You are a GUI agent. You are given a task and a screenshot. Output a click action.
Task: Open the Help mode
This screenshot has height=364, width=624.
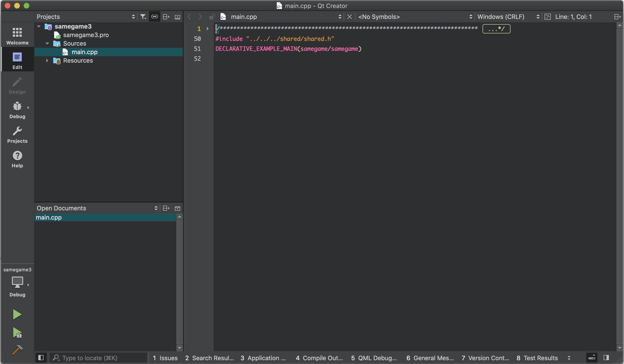pos(17,159)
